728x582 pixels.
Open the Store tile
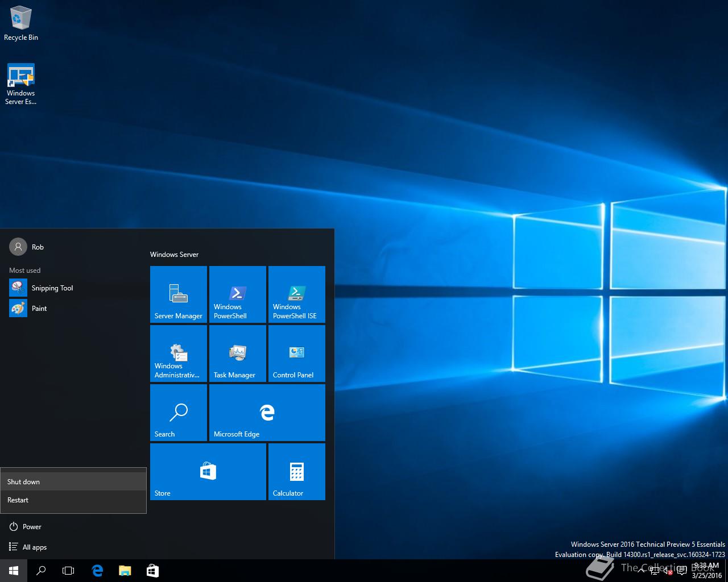pos(208,472)
